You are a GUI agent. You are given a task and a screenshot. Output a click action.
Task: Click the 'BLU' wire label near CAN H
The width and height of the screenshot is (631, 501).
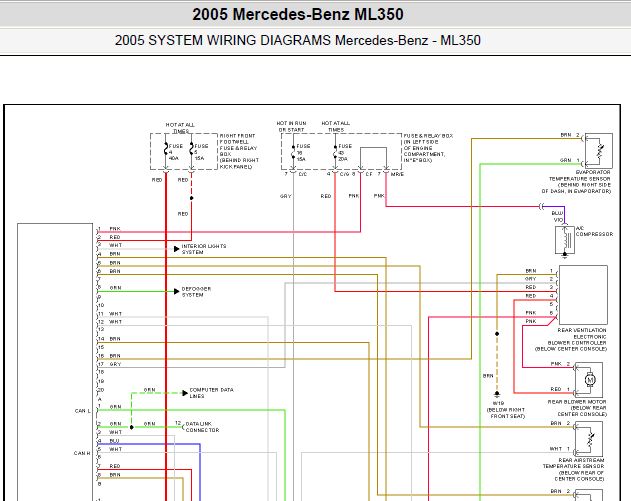point(115,441)
